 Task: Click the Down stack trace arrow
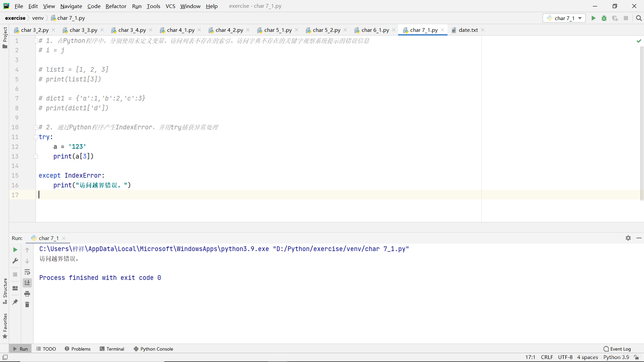(27, 261)
